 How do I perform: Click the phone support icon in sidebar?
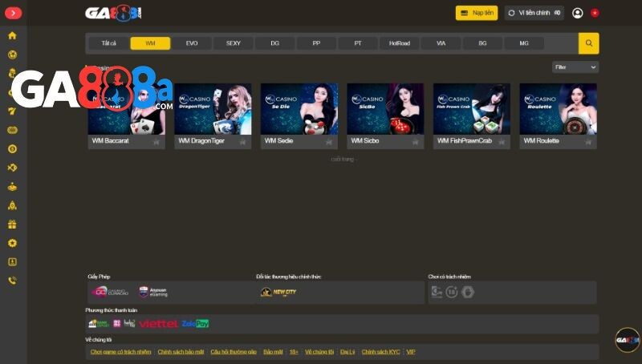click(12, 281)
